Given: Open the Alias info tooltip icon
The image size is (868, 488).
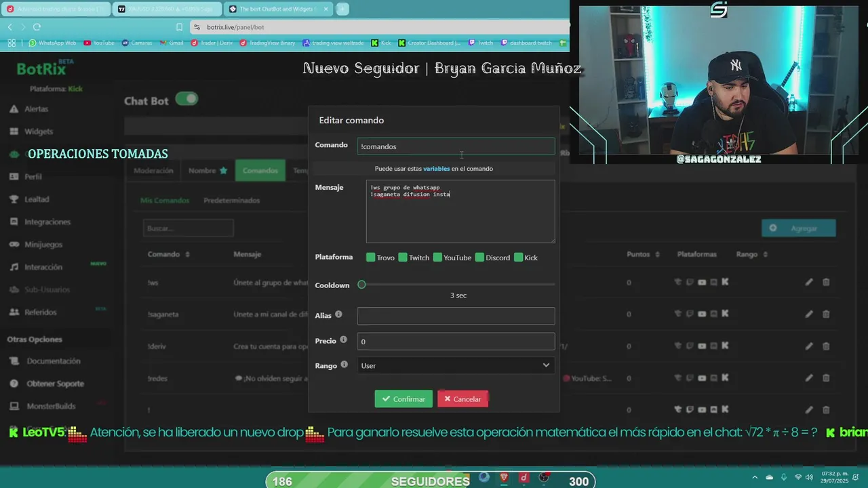Looking at the screenshot, I should [x=338, y=314].
